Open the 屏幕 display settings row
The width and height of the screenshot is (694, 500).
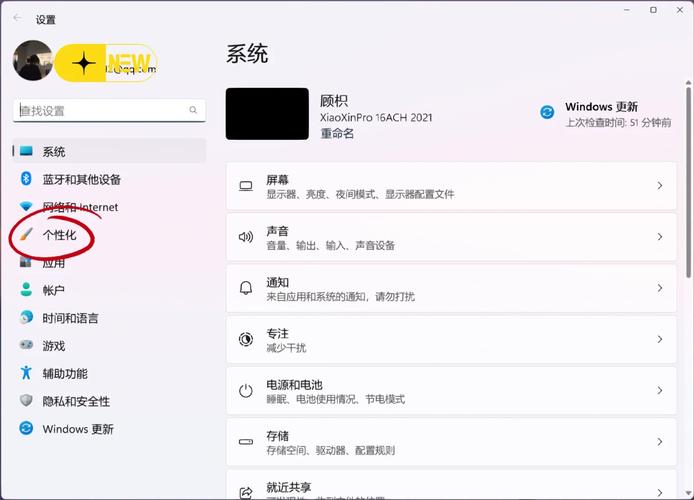click(x=451, y=186)
